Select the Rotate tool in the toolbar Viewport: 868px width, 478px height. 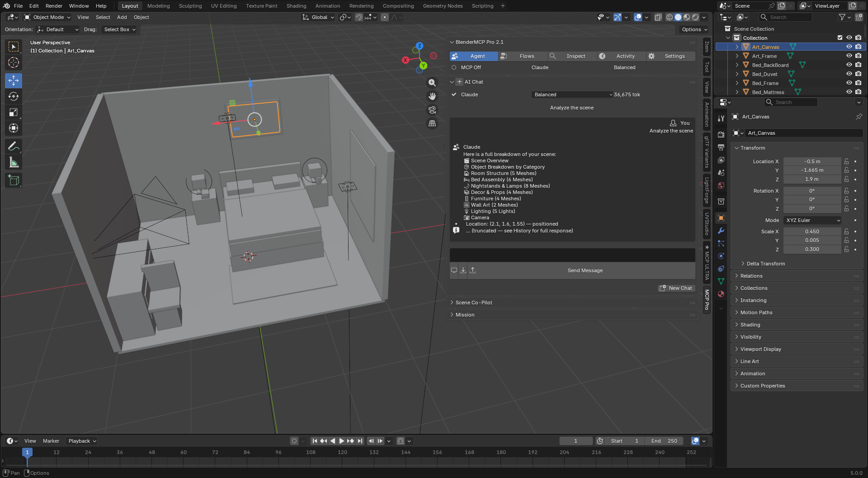coord(14,96)
